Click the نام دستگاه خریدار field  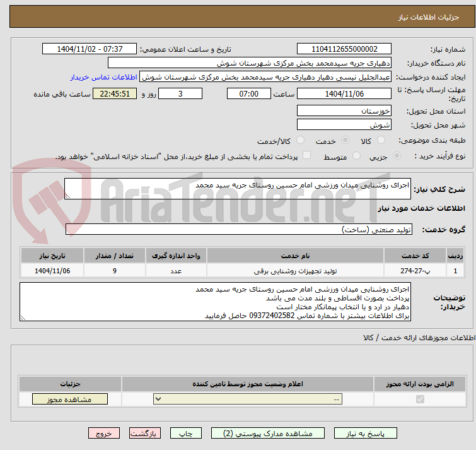250,63
